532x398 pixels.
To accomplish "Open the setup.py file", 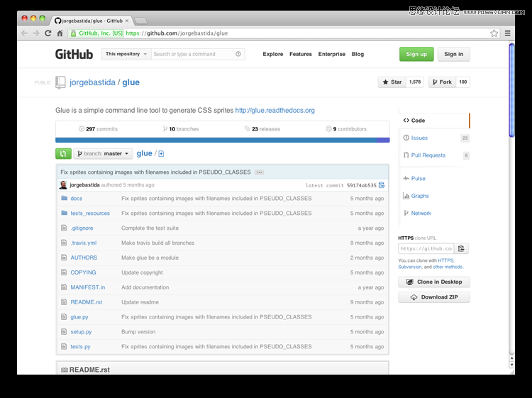I will [x=81, y=332].
